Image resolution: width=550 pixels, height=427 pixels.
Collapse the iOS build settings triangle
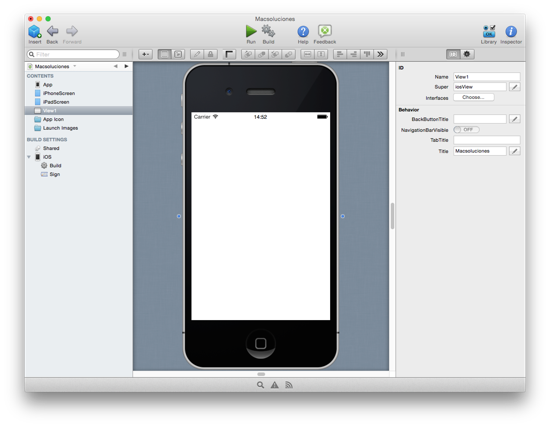(x=29, y=157)
